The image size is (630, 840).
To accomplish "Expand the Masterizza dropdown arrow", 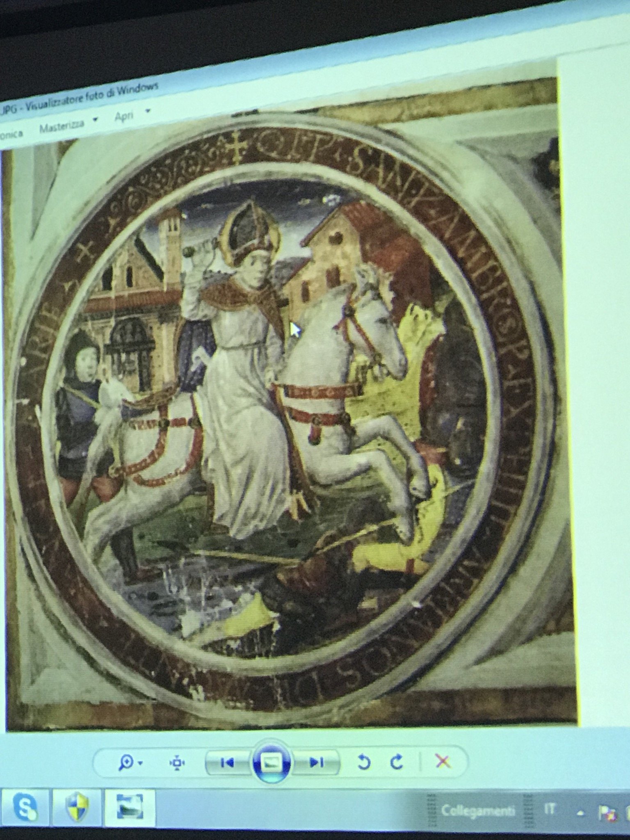I will coord(95,121).
